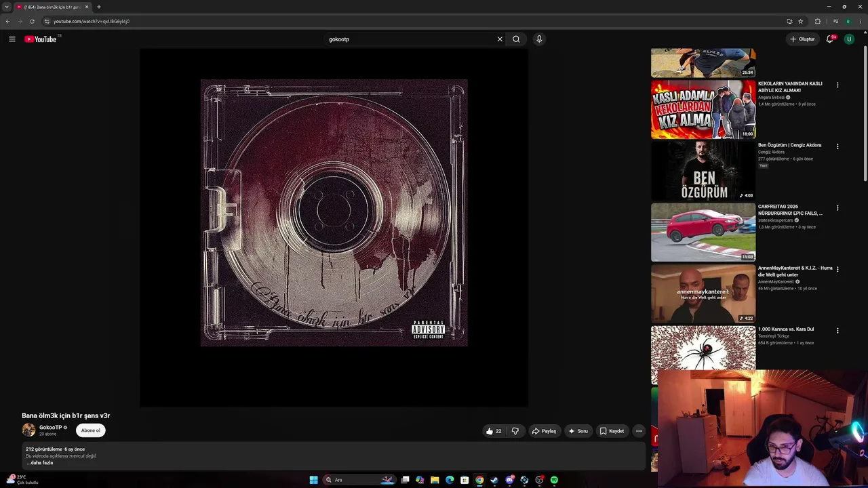Open File Explorer from the taskbar
The height and width of the screenshot is (488, 868).
click(x=435, y=480)
